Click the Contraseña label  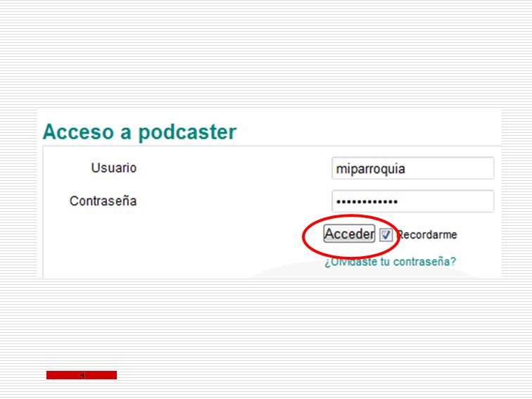[103, 201]
